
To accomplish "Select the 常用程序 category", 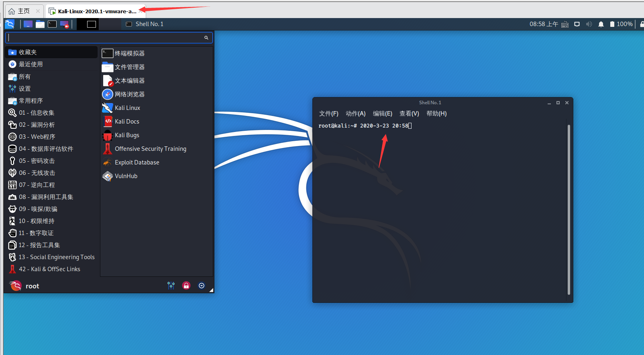I will 51,101.
